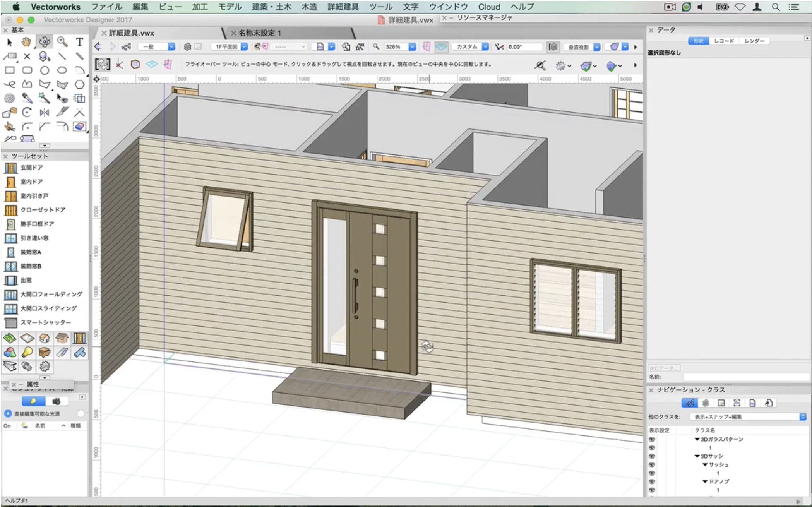Open the 他のクラスを visibility dropdown
Screen dimensions: 812x507
pyautogui.click(x=748, y=417)
